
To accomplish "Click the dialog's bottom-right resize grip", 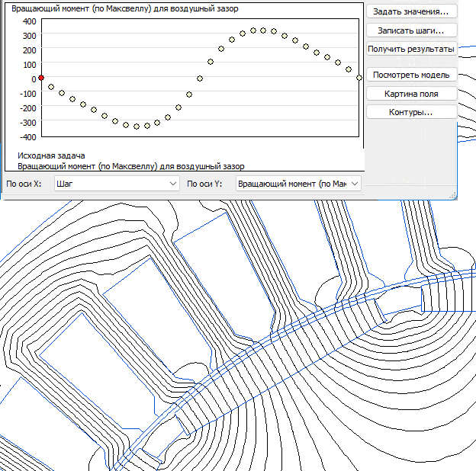I will (x=452, y=194).
